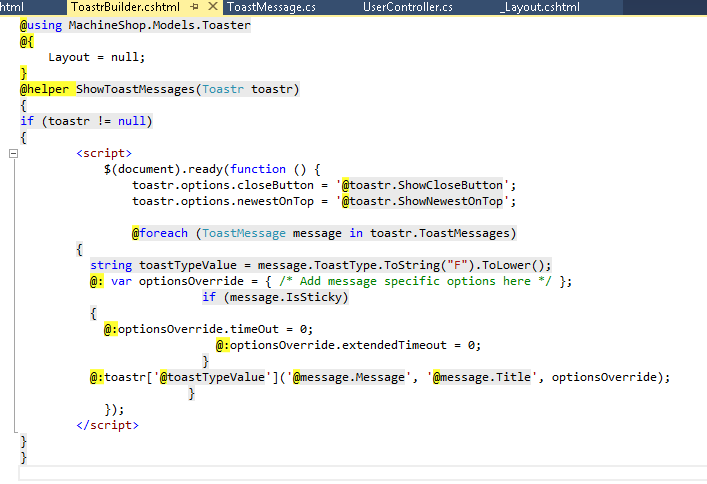Click '@foreach' keyword
This screenshot has height=484, width=707.
(160, 233)
